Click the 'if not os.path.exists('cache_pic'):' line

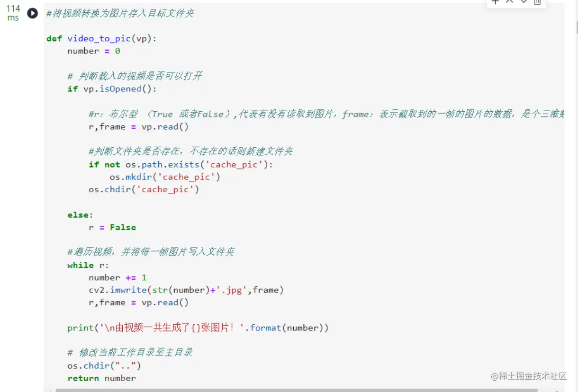181,164
